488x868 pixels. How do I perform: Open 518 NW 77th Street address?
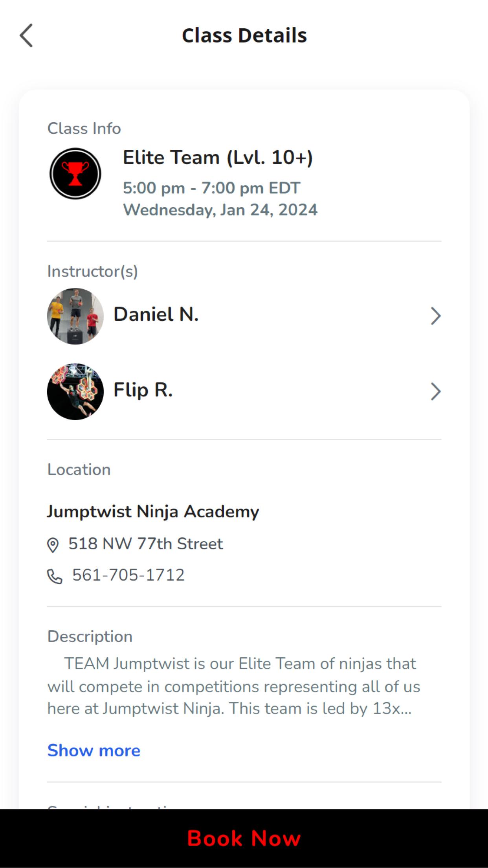pyautogui.click(x=145, y=544)
